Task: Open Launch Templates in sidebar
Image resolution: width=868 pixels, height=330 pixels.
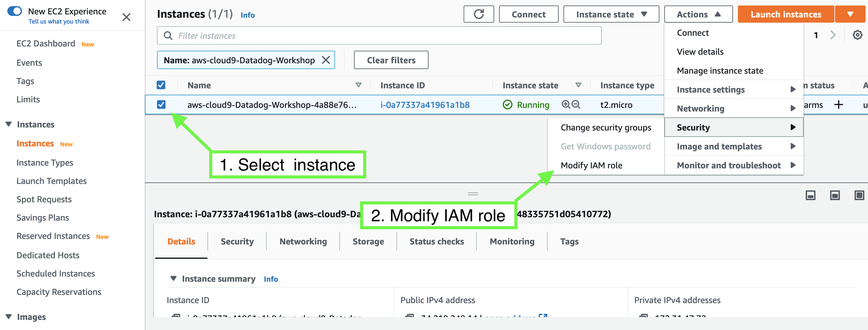Action: 52,181
